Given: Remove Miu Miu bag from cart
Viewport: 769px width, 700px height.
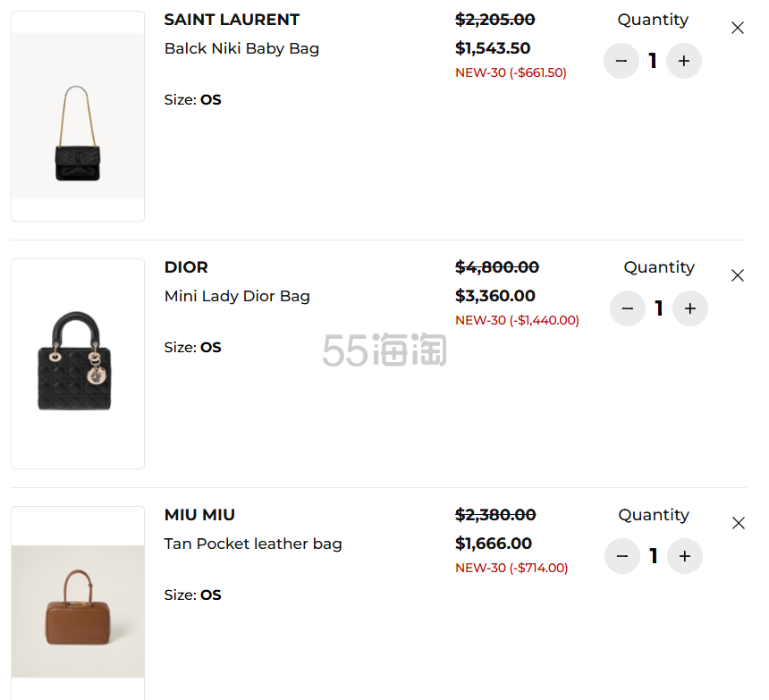Looking at the screenshot, I should (x=738, y=523).
